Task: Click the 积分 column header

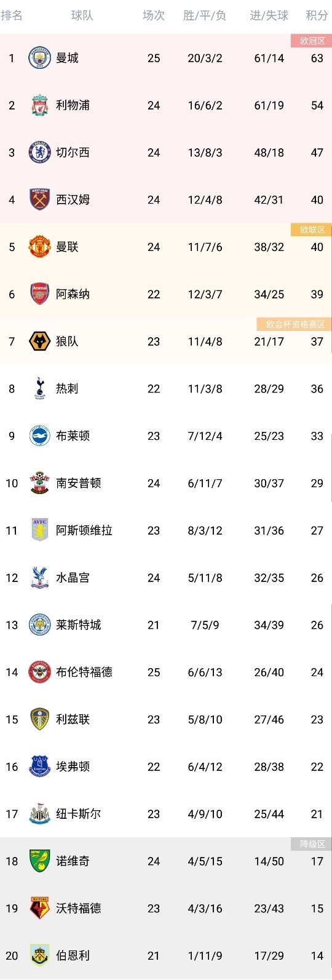Action: [317, 15]
